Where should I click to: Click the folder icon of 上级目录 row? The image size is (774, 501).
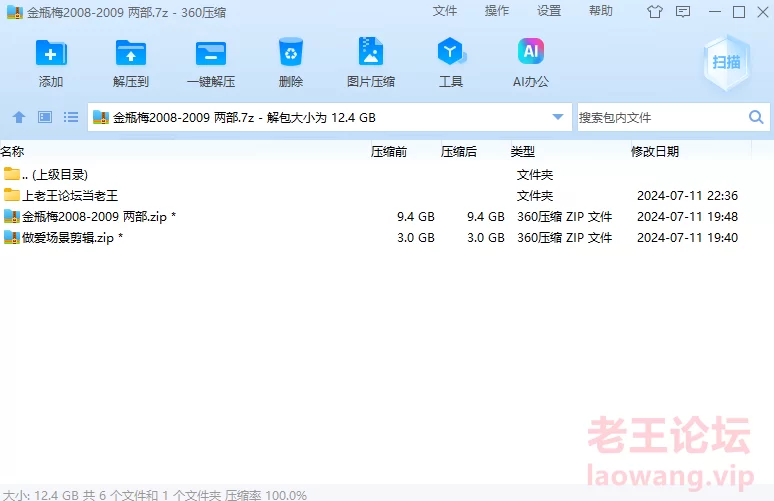pos(11,173)
